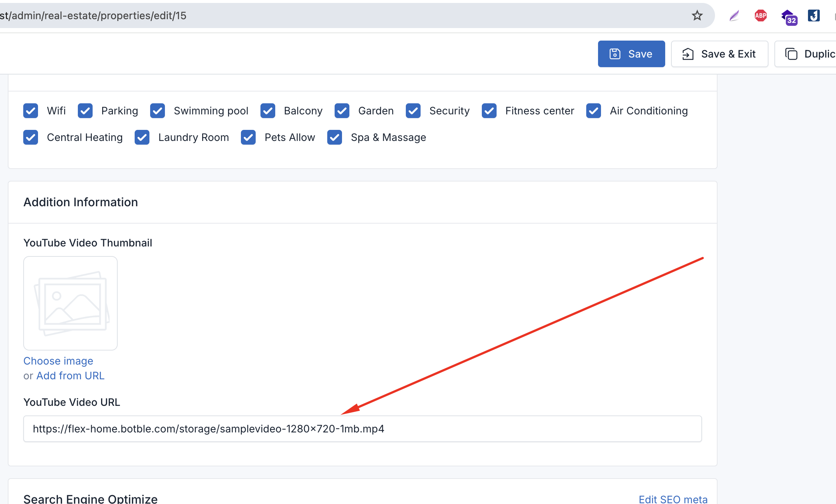Image resolution: width=836 pixels, height=504 pixels.
Task: Click the thumbnail image placeholder
Action: point(70,303)
